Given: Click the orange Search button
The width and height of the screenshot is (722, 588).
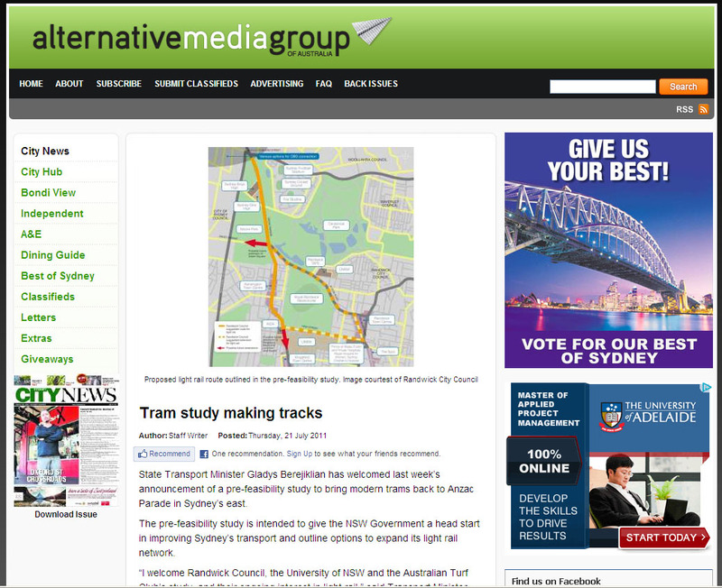Looking at the screenshot, I should click(682, 87).
